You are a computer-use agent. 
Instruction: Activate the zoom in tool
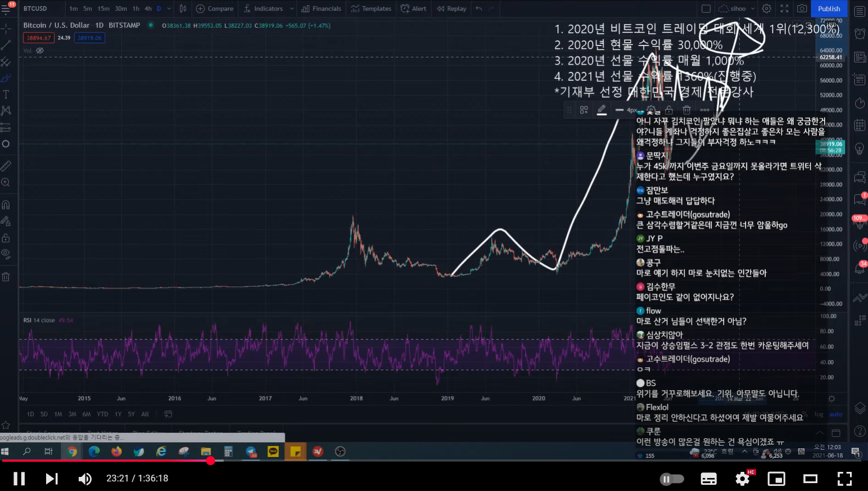tap(6, 182)
